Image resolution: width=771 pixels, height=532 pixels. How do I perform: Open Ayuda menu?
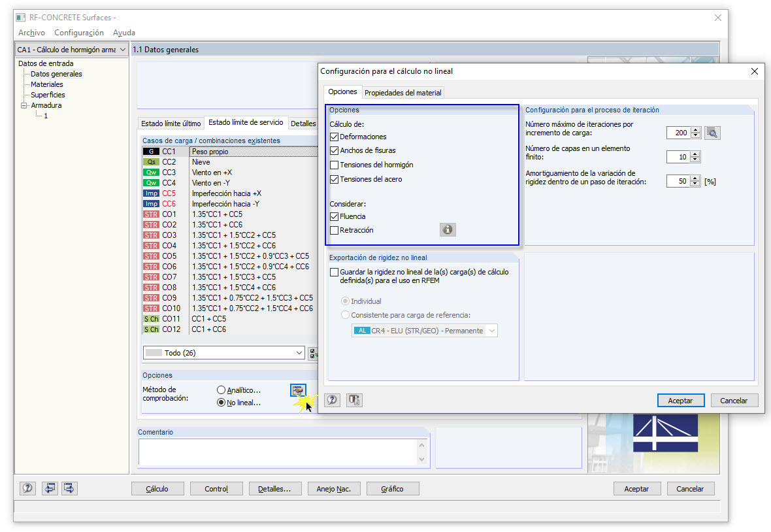click(x=124, y=33)
